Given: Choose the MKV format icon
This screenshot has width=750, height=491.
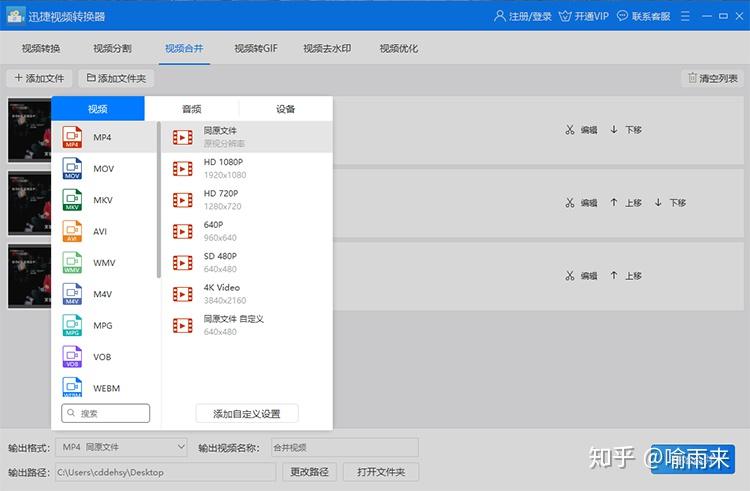Looking at the screenshot, I should pos(72,200).
